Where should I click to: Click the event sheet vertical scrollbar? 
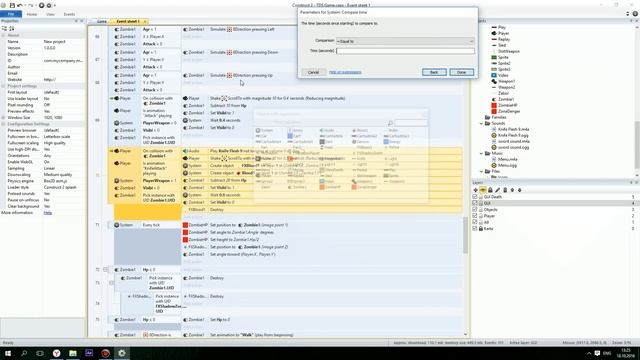point(465,235)
